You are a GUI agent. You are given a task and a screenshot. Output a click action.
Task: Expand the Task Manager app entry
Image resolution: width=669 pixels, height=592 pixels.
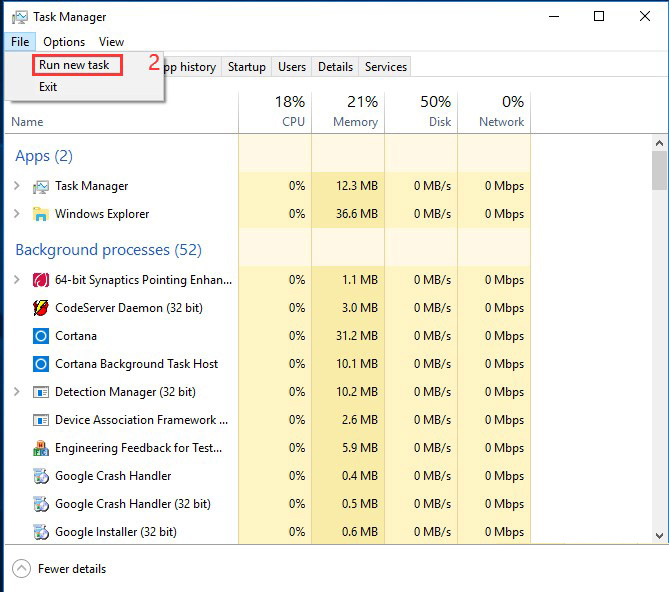point(17,186)
